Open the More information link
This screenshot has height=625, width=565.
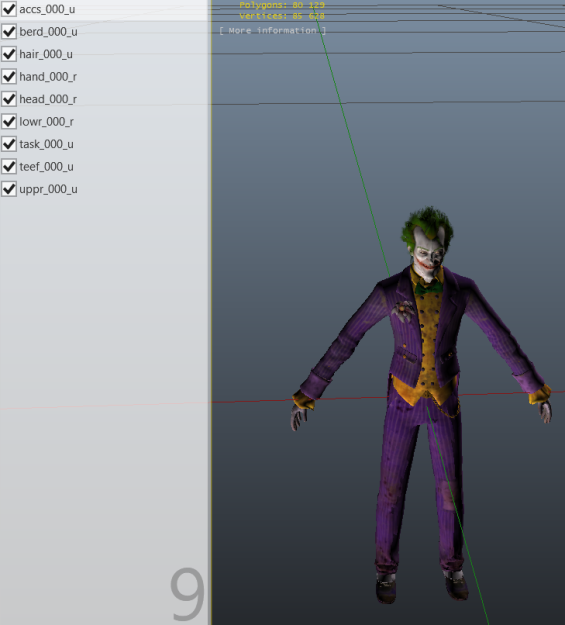pyautogui.click(x=272, y=31)
